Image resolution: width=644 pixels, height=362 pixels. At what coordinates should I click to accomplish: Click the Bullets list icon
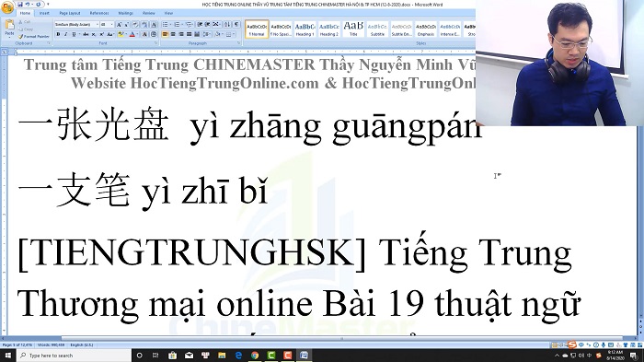[x=165, y=24]
